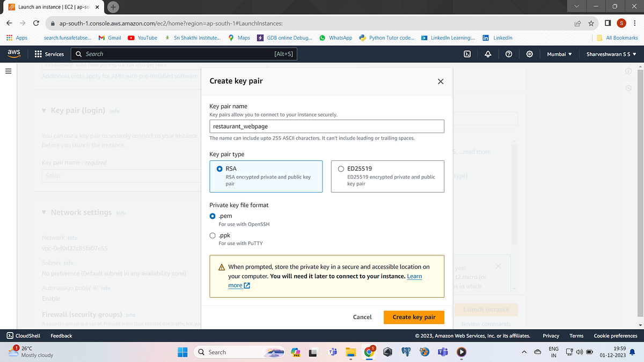644x362 pixels.
Task: Open WhatsApp bookmark
Action: click(x=335, y=38)
